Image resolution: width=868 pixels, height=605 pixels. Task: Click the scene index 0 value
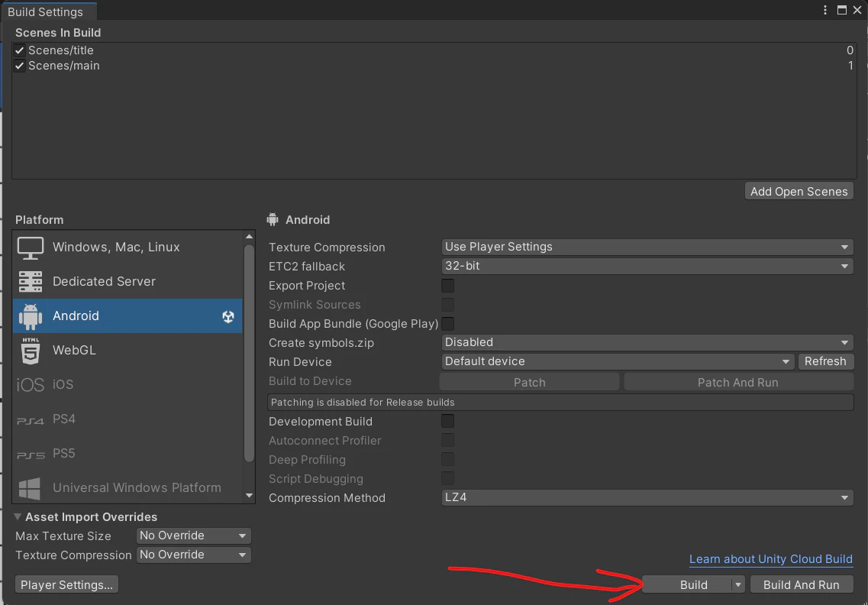pyautogui.click(x=850, y=50)
